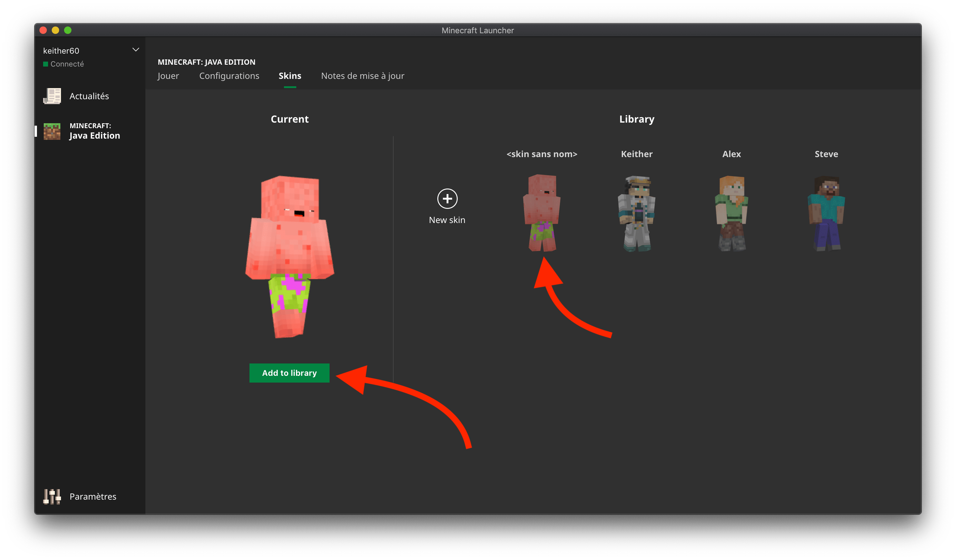The height and width of the screenshot is (560, 956).
Task: Click the "Alex" skin label
Action: pyautogui.click(x=731, y=154)
